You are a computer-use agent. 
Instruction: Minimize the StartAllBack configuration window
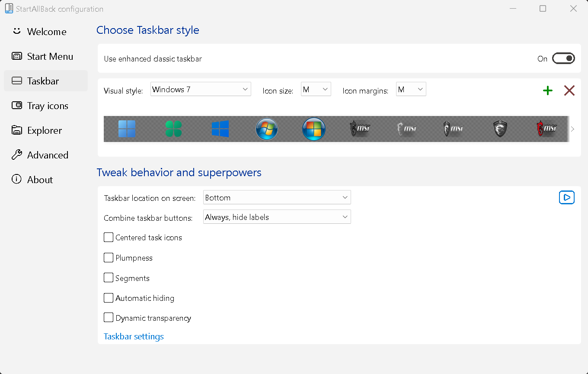(513, 9)
